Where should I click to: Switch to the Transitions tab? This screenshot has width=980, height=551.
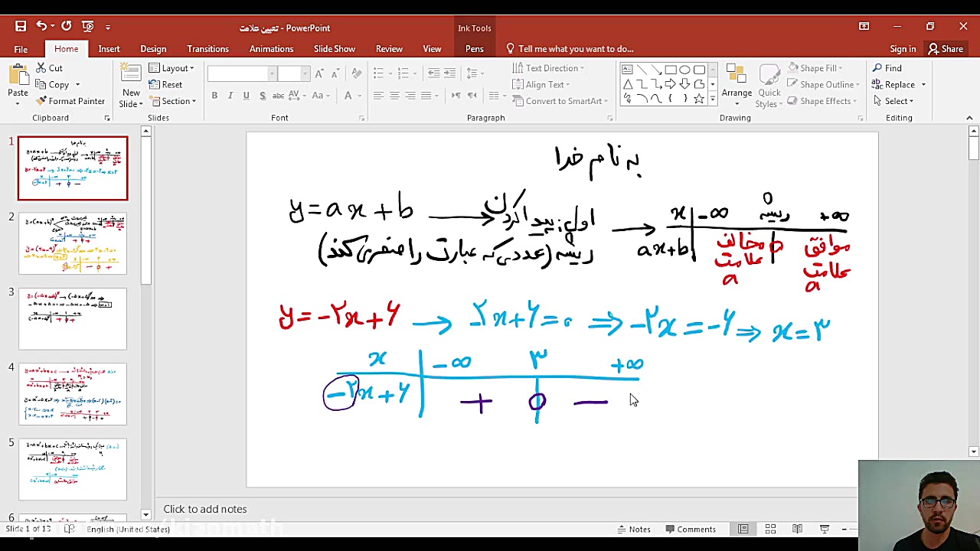207,49
